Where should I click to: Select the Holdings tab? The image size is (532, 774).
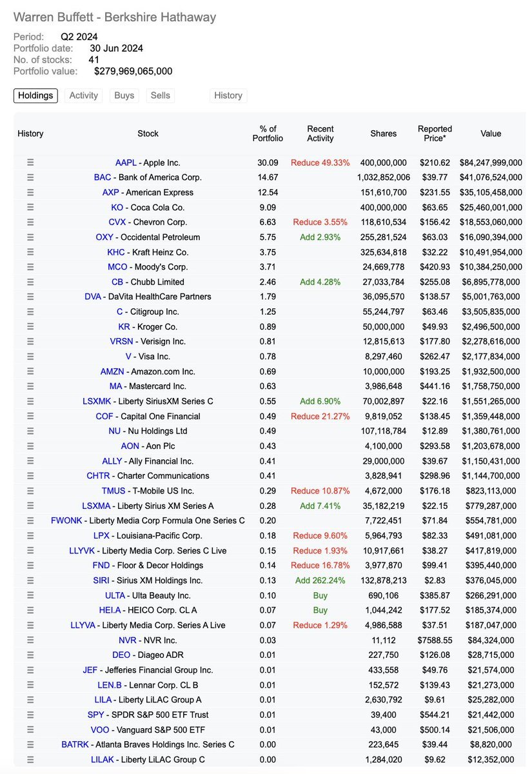point(35,95)
